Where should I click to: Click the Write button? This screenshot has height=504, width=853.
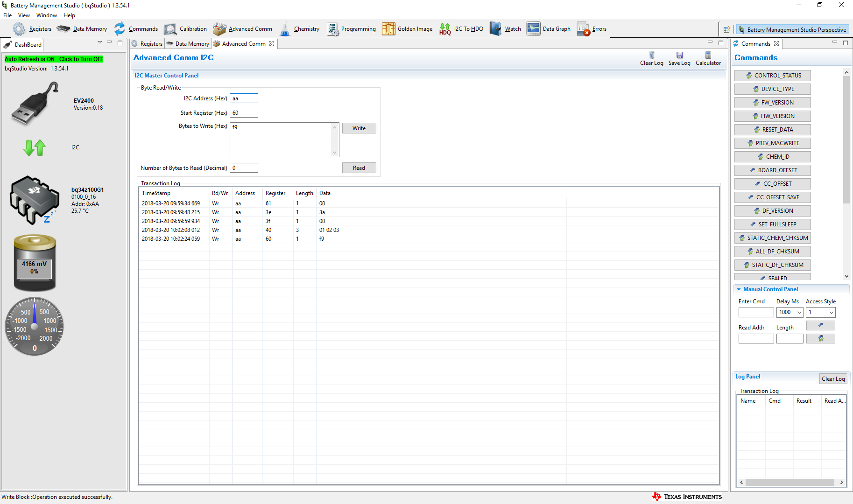[359, 128]
